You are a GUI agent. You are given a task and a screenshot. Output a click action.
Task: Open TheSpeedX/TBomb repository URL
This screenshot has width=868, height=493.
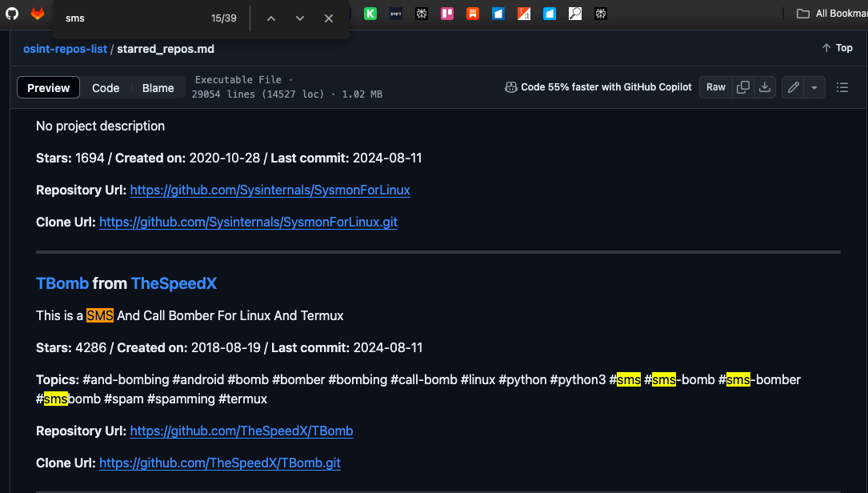pos(242,431)
